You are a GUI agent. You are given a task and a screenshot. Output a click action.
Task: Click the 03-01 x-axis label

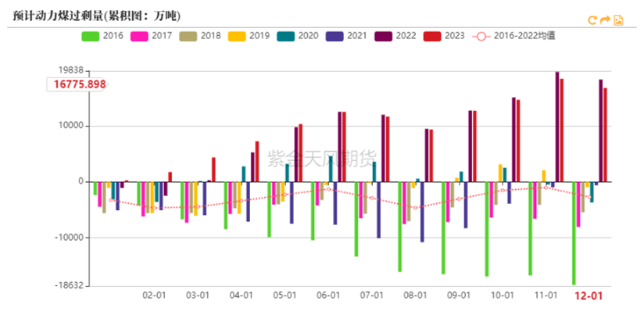pos(198,295)
